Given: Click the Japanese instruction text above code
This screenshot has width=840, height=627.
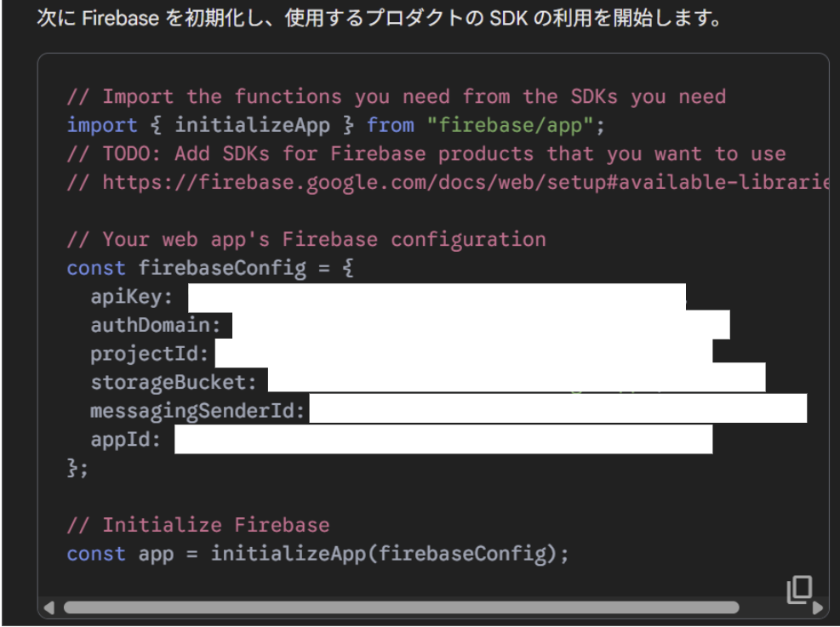Looking at the screenshot, I should coord(379,19).
